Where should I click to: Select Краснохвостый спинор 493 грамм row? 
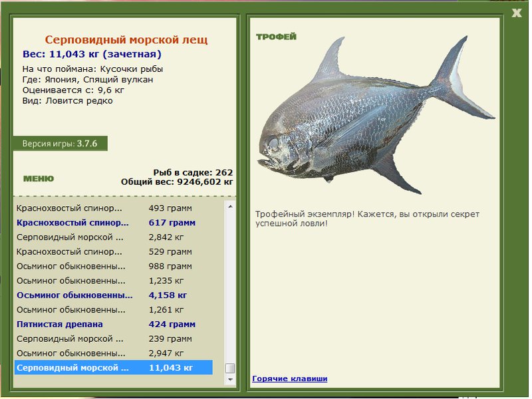point(114,208)
